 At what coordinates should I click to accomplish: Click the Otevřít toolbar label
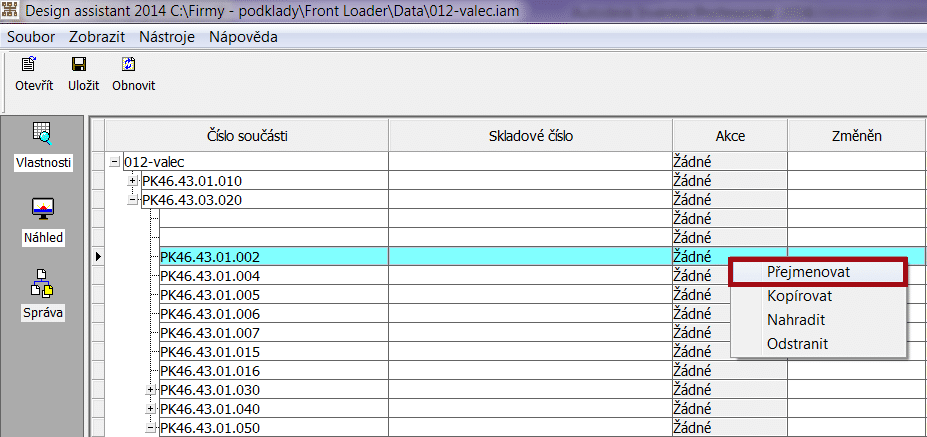(34, 86)
